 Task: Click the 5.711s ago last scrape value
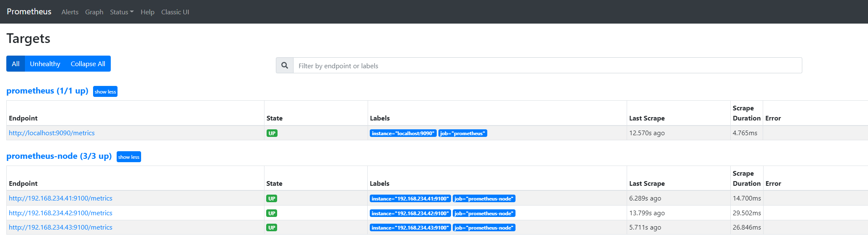click(645, 227)
